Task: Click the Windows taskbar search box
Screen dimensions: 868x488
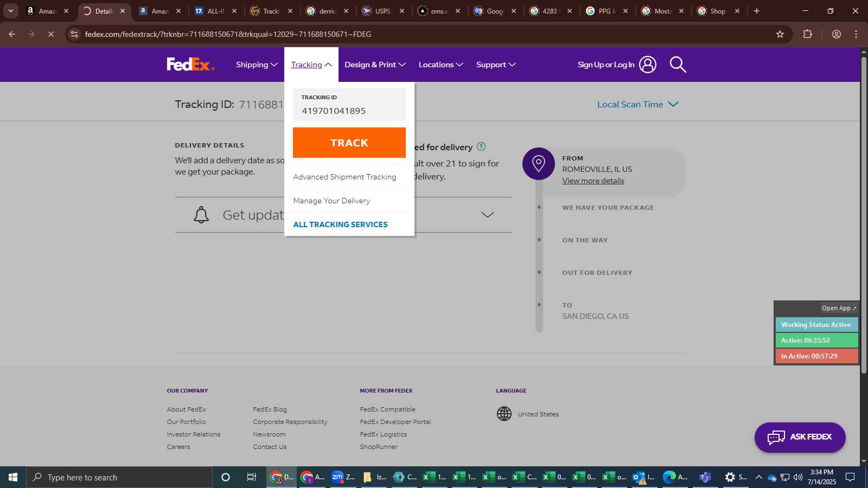Action: point(119,477)
